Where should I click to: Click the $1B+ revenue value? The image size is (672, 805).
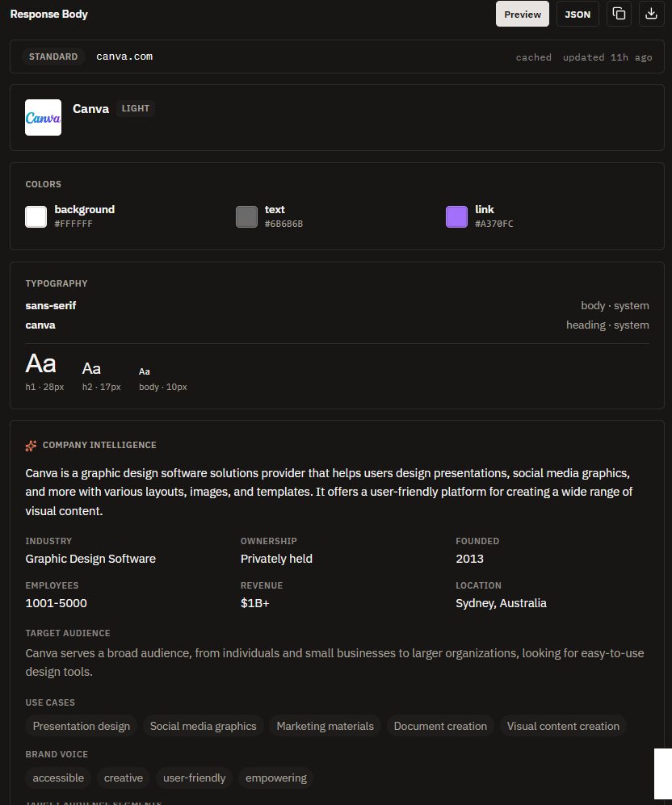254,602
